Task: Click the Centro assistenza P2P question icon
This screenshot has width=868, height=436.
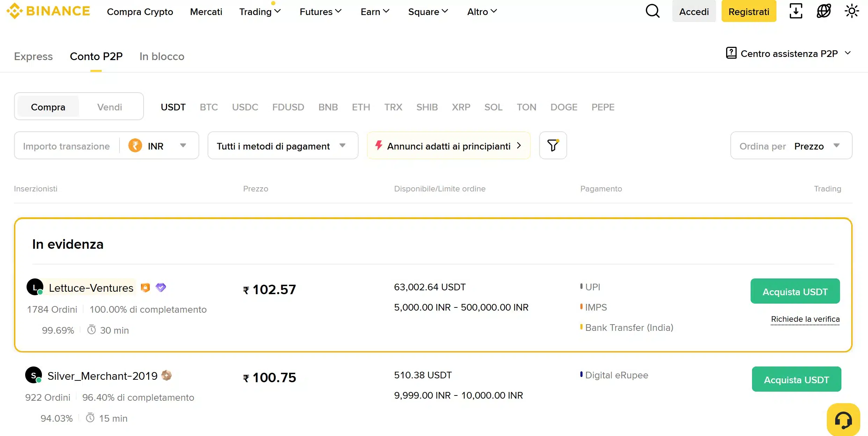Action: 731,53
